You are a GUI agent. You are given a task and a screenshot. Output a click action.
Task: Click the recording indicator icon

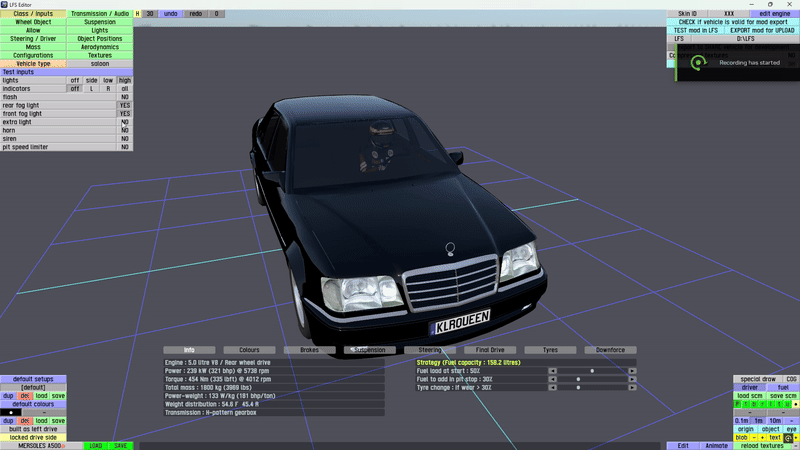click(698, 63)
